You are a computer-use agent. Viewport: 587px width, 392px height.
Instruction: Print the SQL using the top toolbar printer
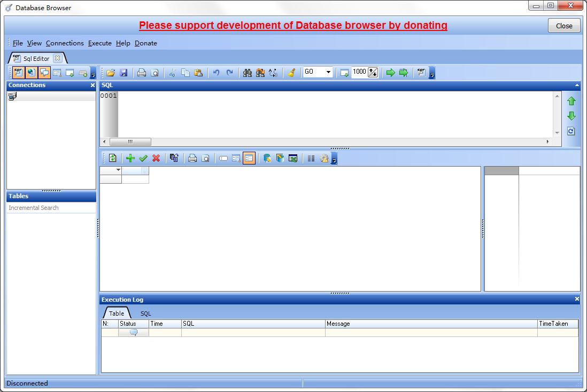[142, 73]
